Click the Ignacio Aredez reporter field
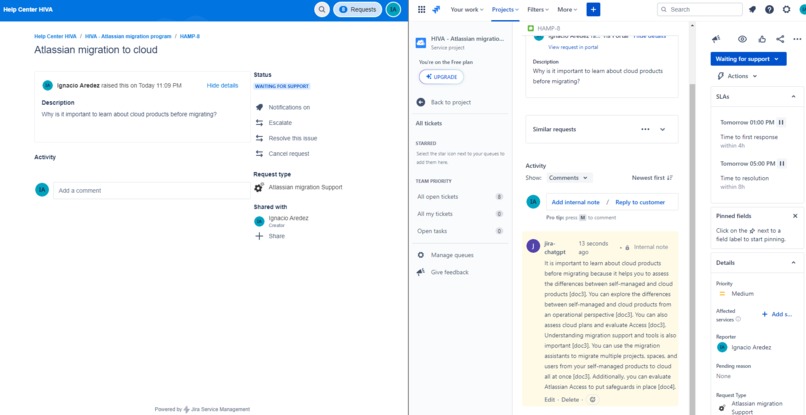806x415 pixels. pyautogui.click(x=744, y=347)
